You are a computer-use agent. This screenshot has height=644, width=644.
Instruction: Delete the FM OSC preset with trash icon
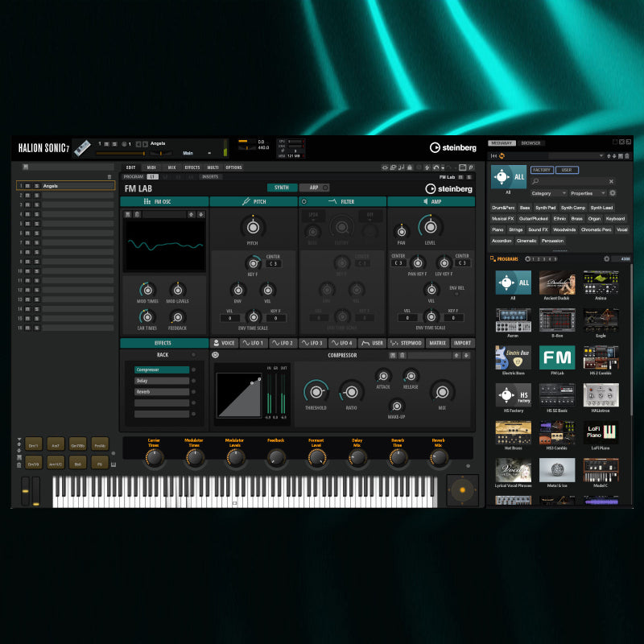137,214
